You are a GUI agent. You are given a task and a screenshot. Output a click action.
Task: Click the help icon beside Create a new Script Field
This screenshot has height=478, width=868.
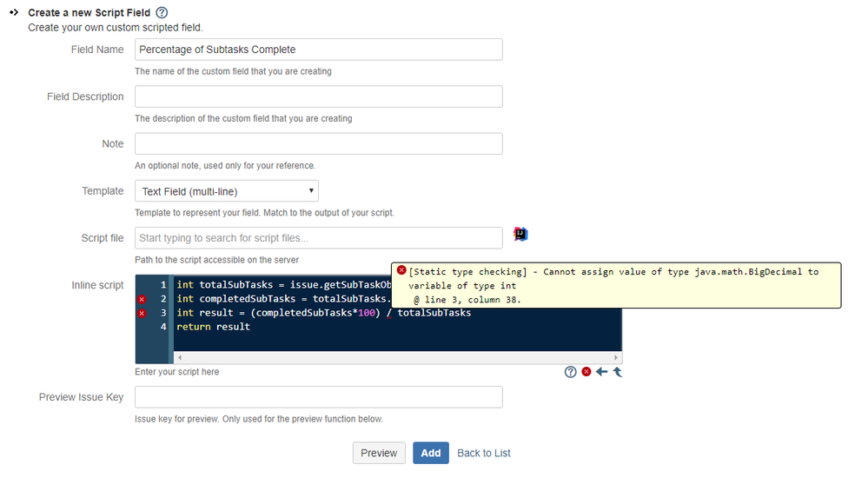[x=162, y=12]
